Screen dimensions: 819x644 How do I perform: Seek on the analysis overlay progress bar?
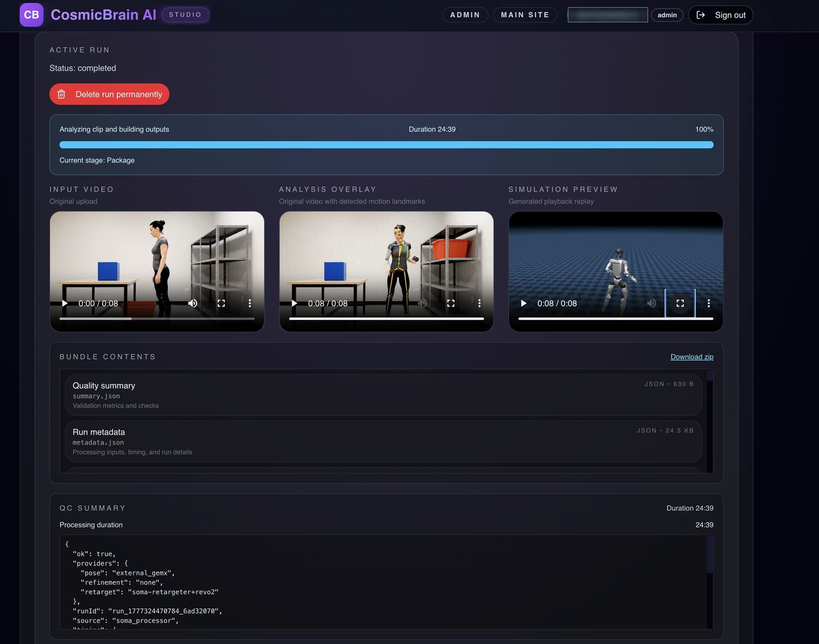(387, 318)
